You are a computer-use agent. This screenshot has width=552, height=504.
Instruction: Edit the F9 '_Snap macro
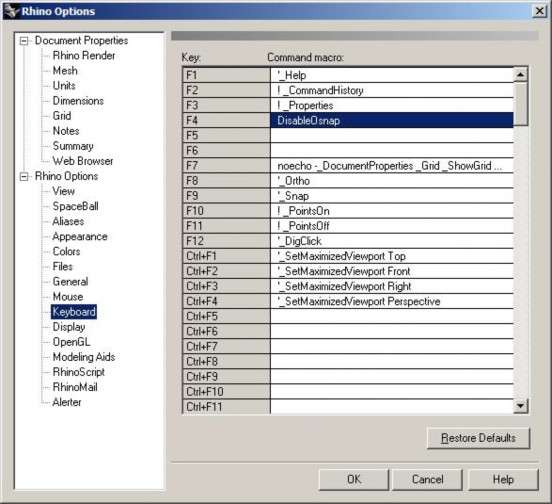[x=392, y=196]
